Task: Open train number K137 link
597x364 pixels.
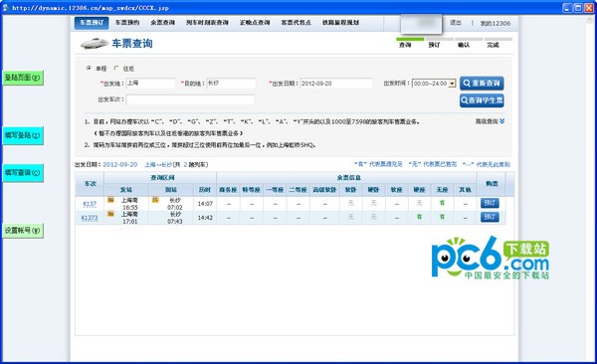Action: coord(90,204)
